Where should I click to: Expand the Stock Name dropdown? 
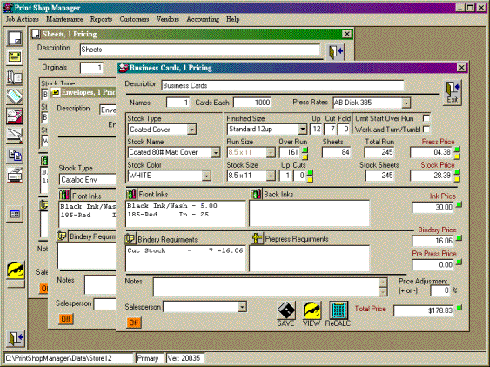216,153
